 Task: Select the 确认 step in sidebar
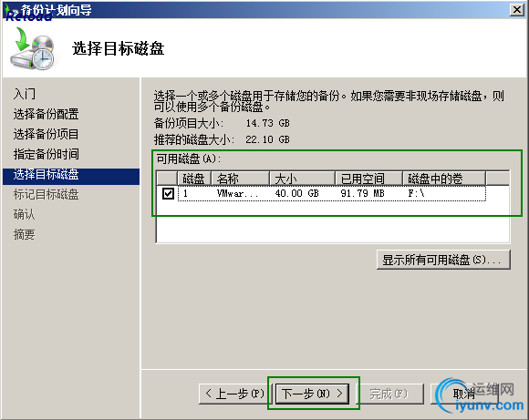pyautogui.click(x=24, y=214)
